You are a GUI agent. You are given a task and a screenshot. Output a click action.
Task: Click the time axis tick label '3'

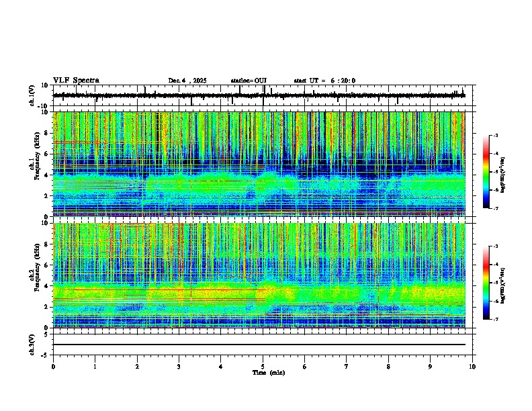[x=179, y=367]
